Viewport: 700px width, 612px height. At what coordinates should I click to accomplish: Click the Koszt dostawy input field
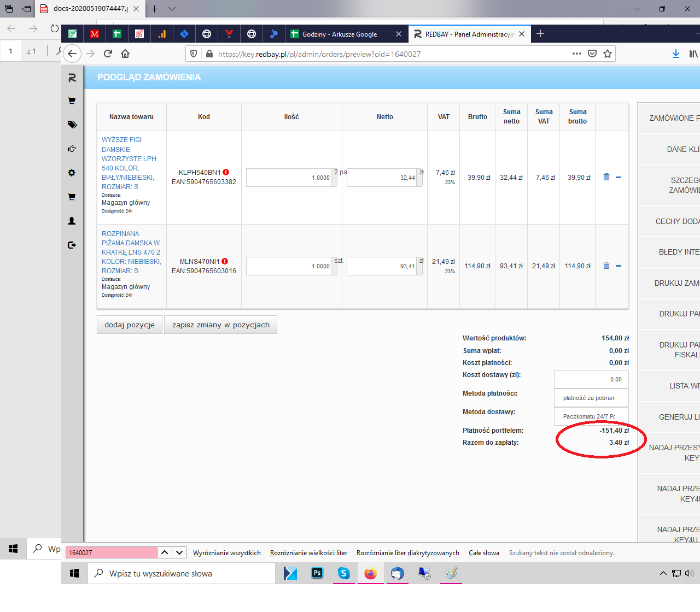click(x=591, y=379)
